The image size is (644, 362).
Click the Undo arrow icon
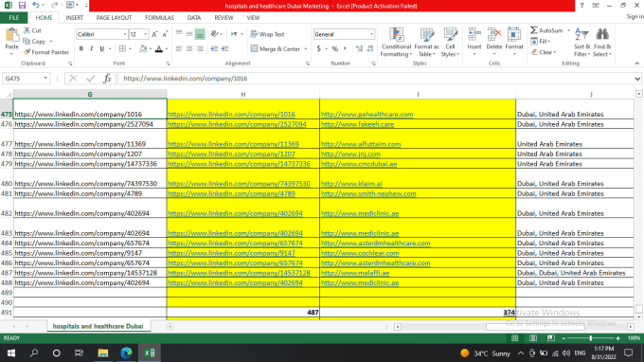(x=36, y=6)
